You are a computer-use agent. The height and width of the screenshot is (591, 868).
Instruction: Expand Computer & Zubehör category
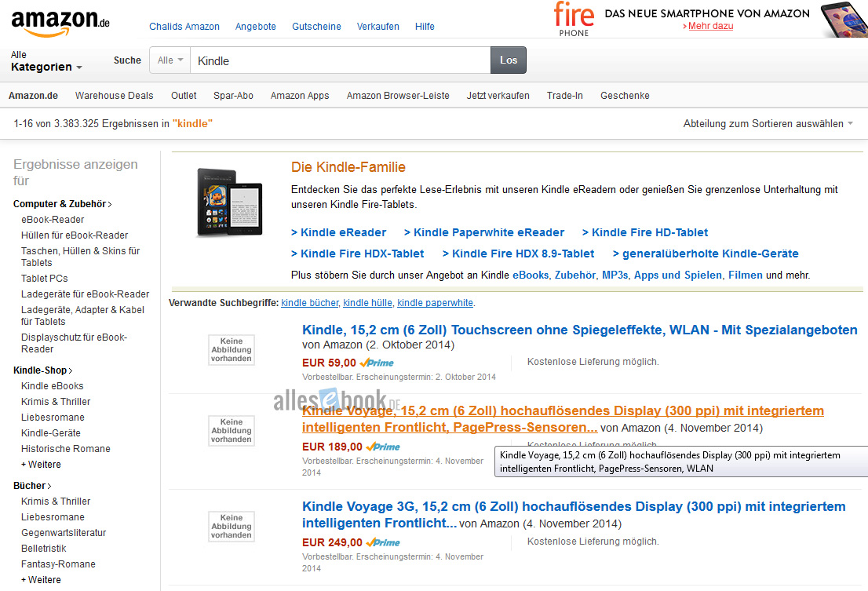coord(63,204)
